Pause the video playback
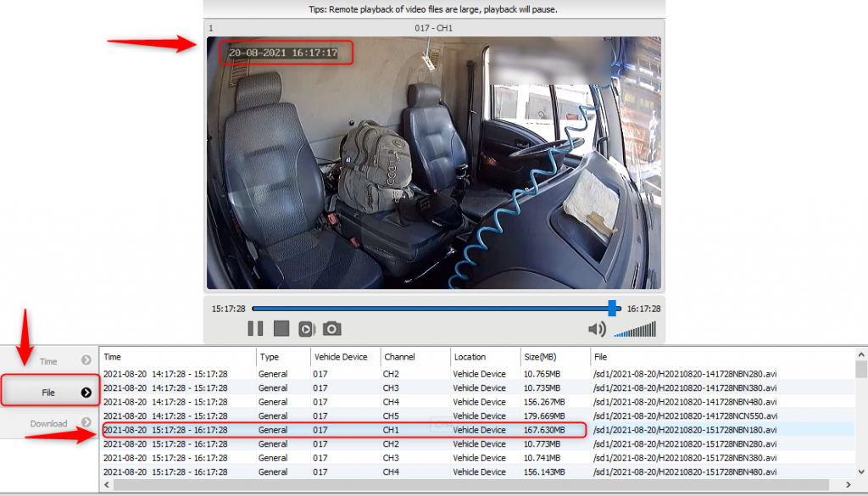This screenshot has width=868, height=496. point(255,329)
